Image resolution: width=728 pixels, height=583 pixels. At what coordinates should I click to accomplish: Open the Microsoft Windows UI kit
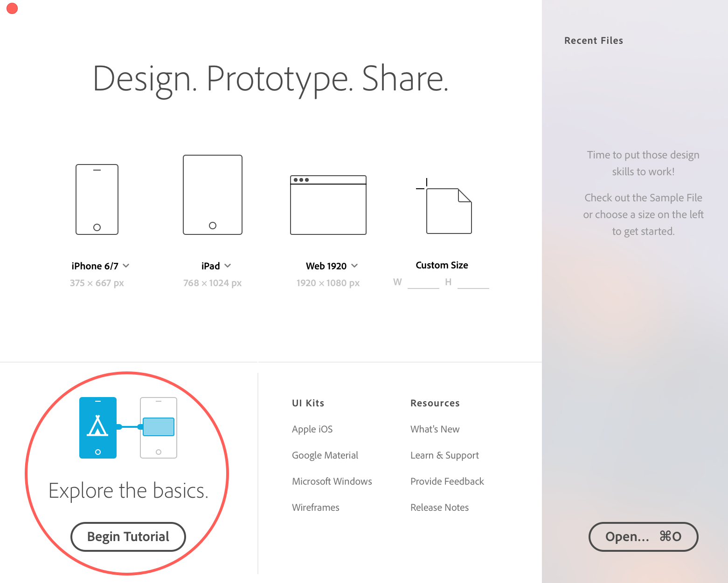tap(332, 481)
